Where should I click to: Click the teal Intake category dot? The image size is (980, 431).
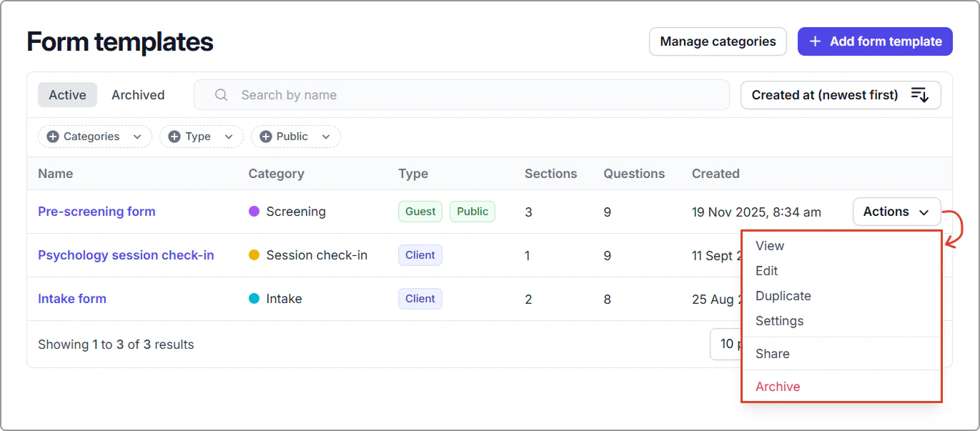[254, 299]
